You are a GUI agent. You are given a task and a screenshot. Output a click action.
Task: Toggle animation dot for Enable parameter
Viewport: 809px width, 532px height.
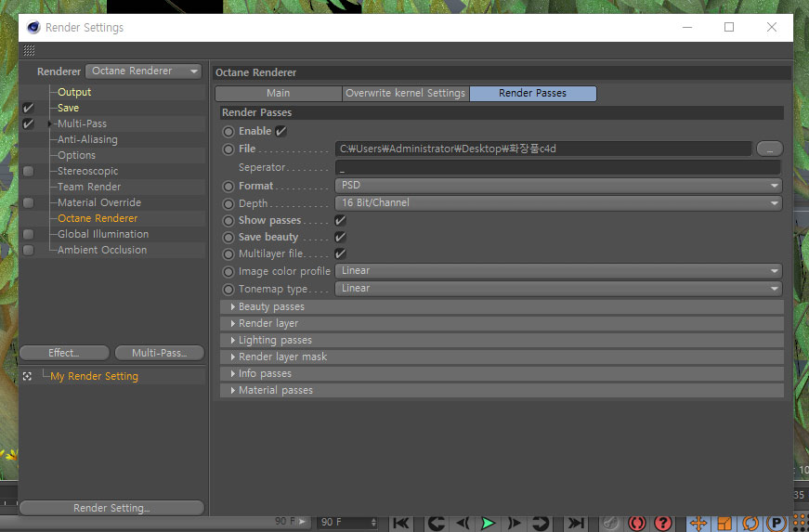click(228, 132)
